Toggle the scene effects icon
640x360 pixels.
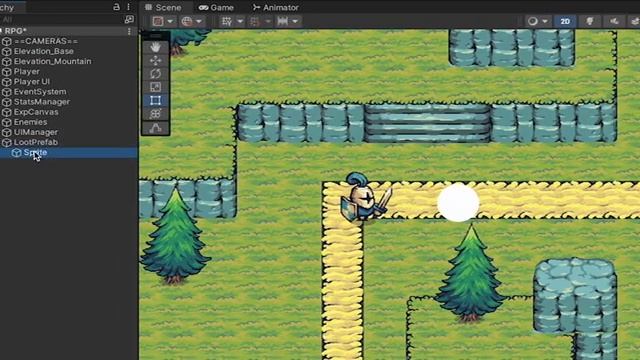point(635,21)
